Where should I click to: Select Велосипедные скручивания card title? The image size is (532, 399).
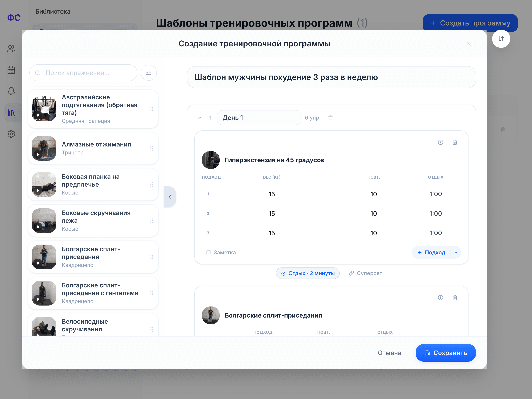point(85,325)
